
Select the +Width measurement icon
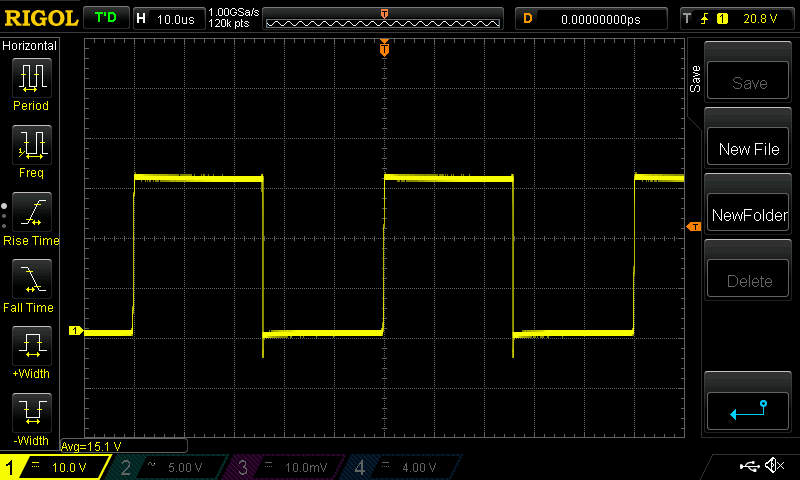coord(31,351)
